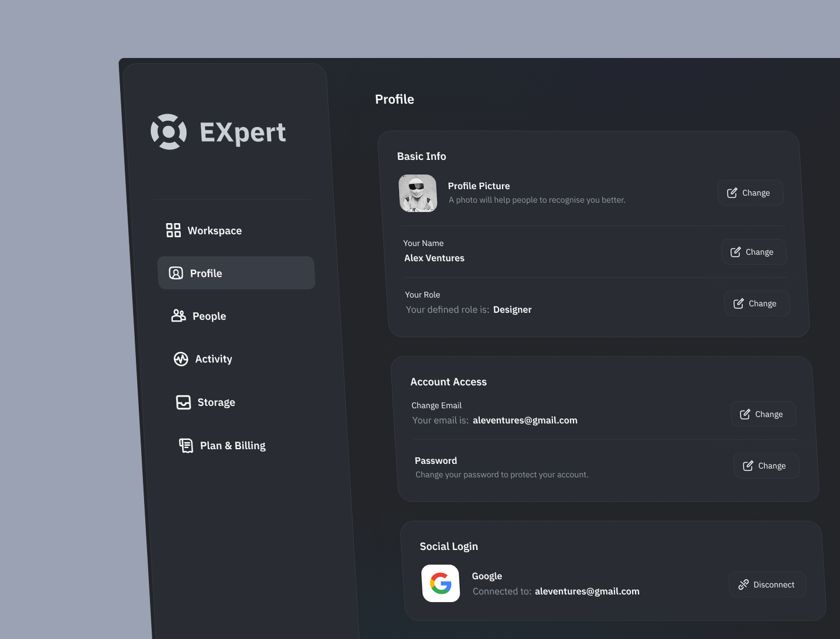The image size is (840, 639).
Task: Click the photo recognition helper text
Action: tap(537, 200)
